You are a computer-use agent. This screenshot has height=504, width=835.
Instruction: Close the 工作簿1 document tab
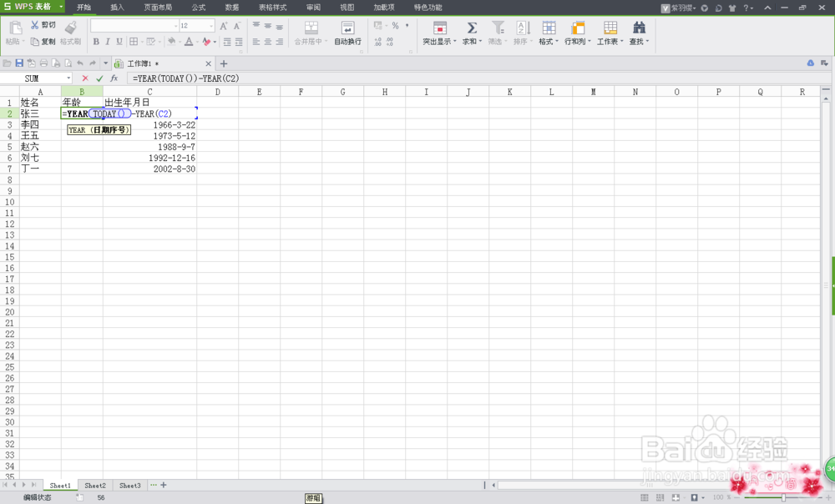pos(208,63)
